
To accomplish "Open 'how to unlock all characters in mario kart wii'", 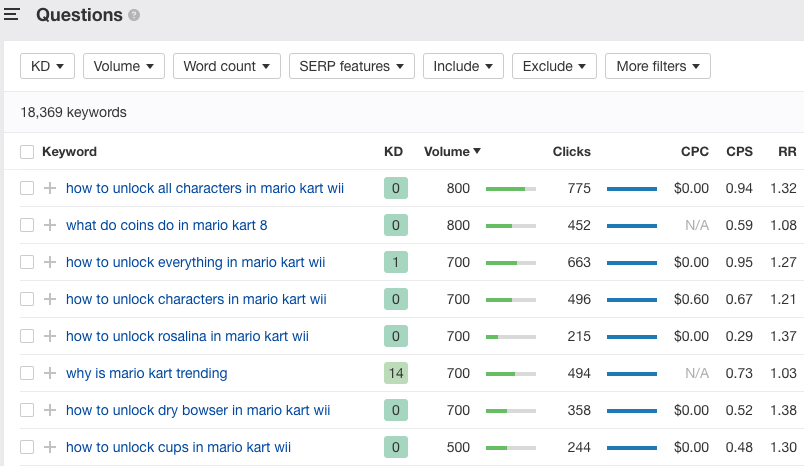I will click(x=205, y=188).
